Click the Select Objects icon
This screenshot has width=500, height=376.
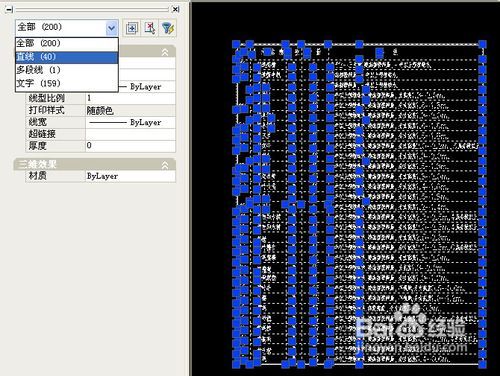(x=150, y=28)
